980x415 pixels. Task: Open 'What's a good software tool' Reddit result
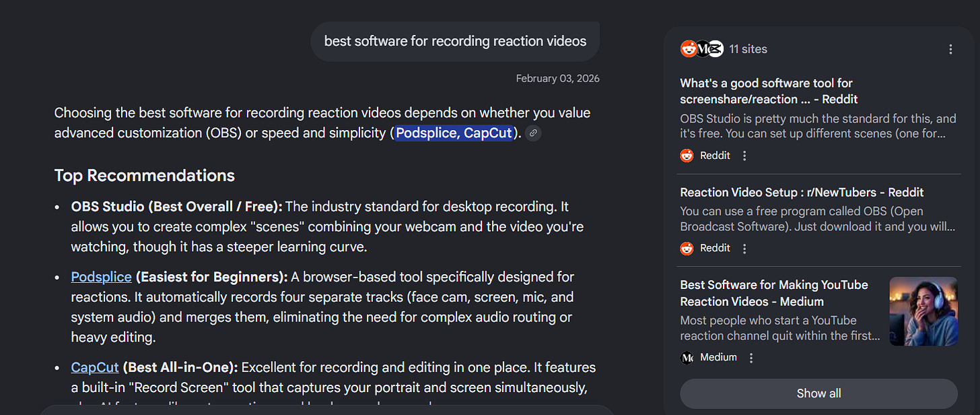click(769, 91)
